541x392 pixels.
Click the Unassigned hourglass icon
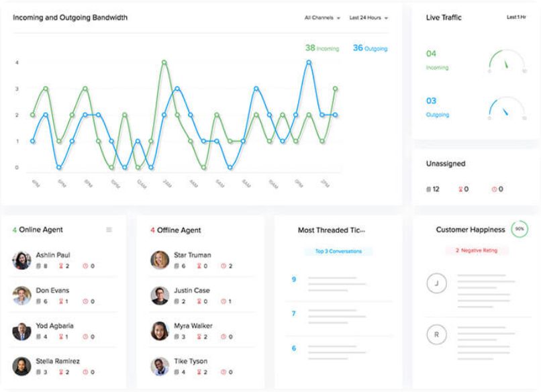pos(460,189)
